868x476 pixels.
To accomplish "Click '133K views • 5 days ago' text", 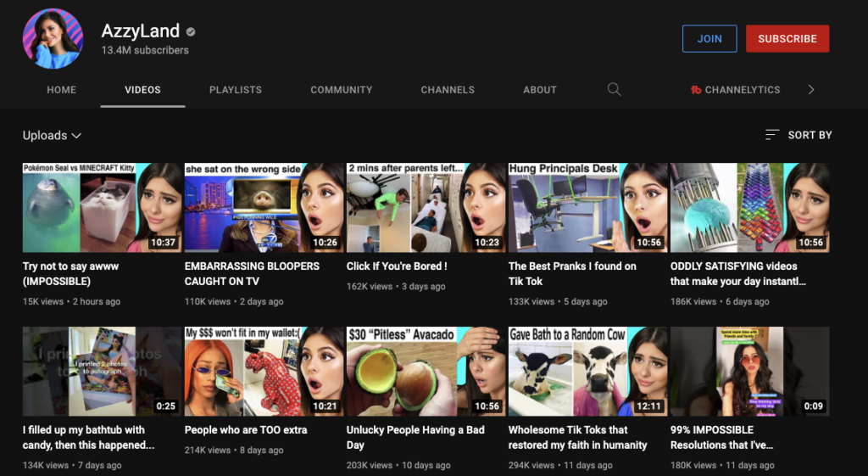I will point(558,301).
